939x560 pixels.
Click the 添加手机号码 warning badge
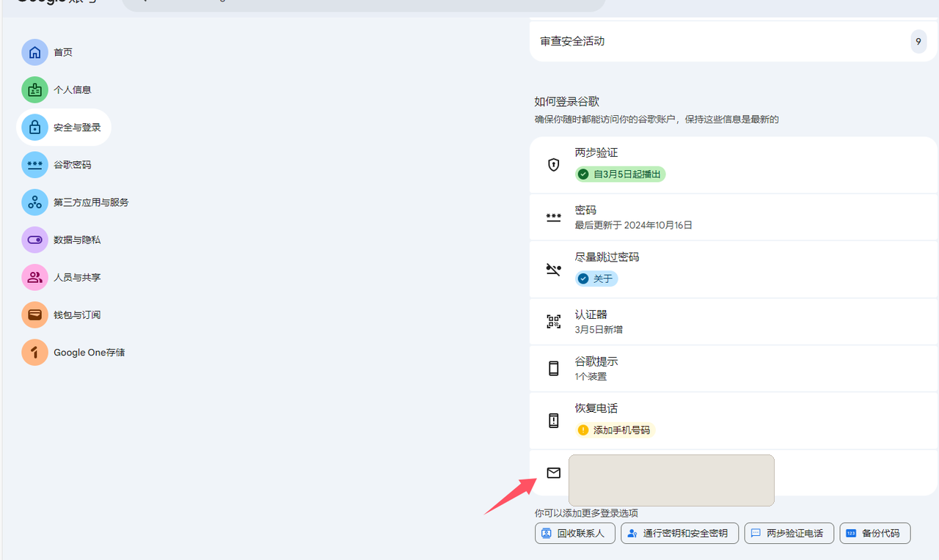pos(615,430)
